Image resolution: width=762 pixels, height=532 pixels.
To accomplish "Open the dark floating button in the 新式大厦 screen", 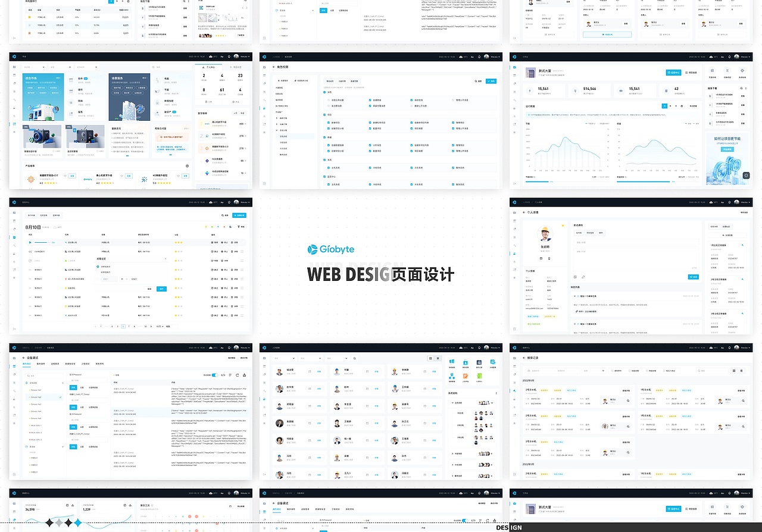I will pos(746,176).
